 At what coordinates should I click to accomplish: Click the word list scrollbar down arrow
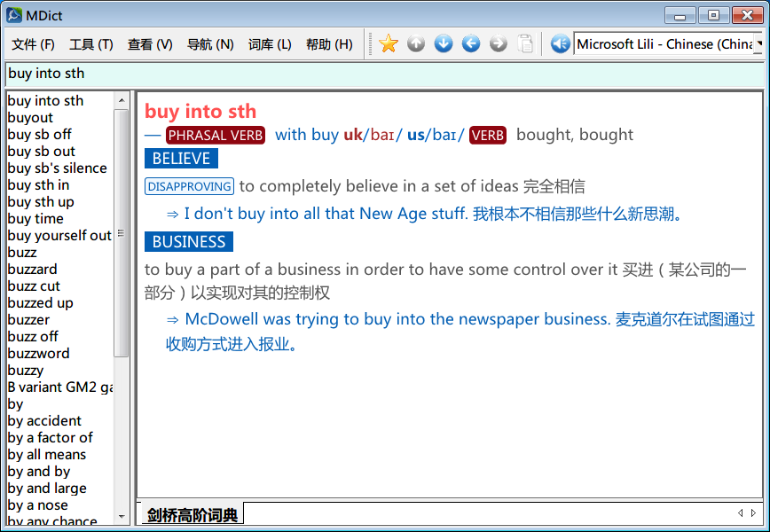point(122,516)
